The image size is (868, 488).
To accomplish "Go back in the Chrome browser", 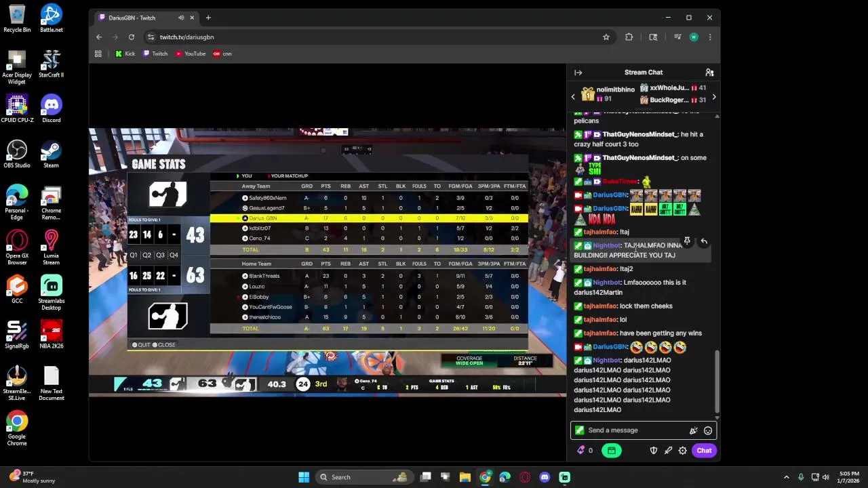I will click(x=99, y=37).
